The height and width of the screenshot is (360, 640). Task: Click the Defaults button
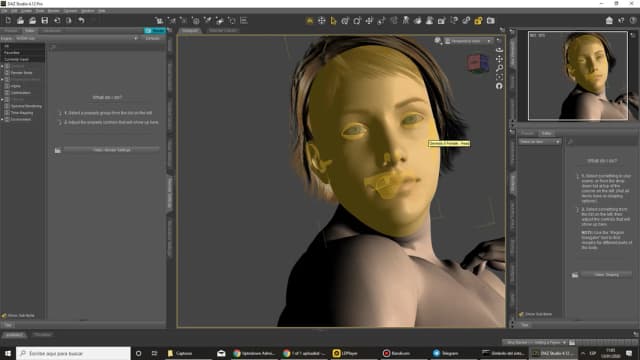click(x=153, y=38)
